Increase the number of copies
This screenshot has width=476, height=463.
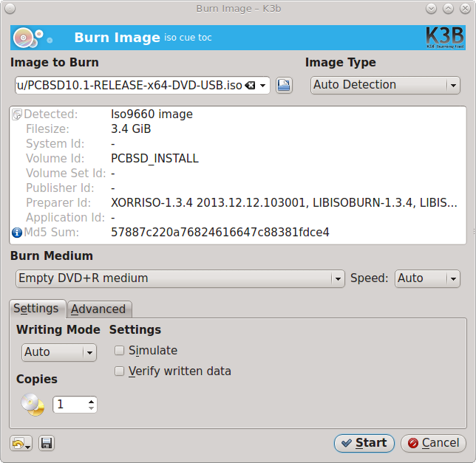[92, 401]
